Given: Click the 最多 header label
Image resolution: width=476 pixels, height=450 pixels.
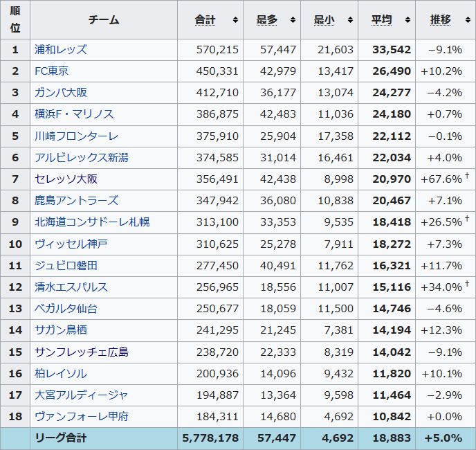Looking at the screenshot, I should 267,20.
